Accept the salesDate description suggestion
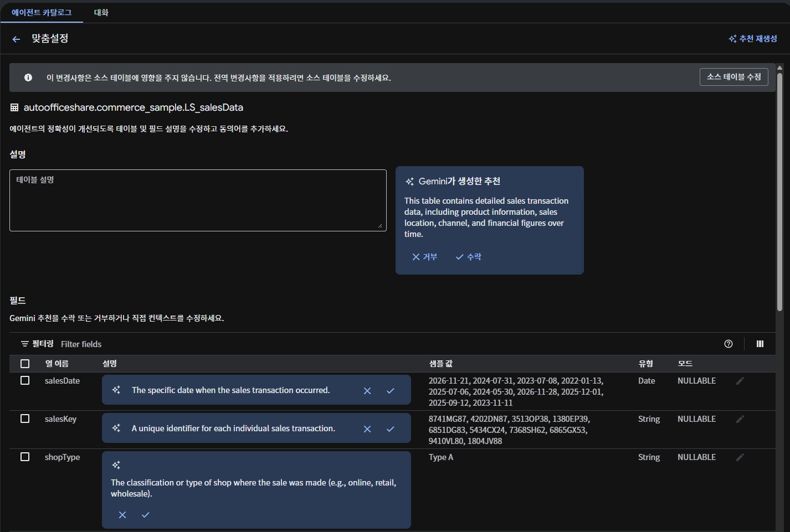The width and height of the screenshot is (790, 532). pyautogui.click(x=391, y=391)
